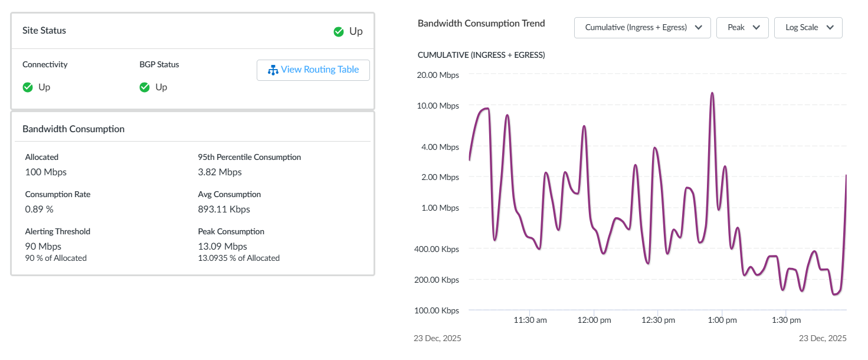
Task: Click the Connectivity Up green check icon
Action: [x=28, y=87]
